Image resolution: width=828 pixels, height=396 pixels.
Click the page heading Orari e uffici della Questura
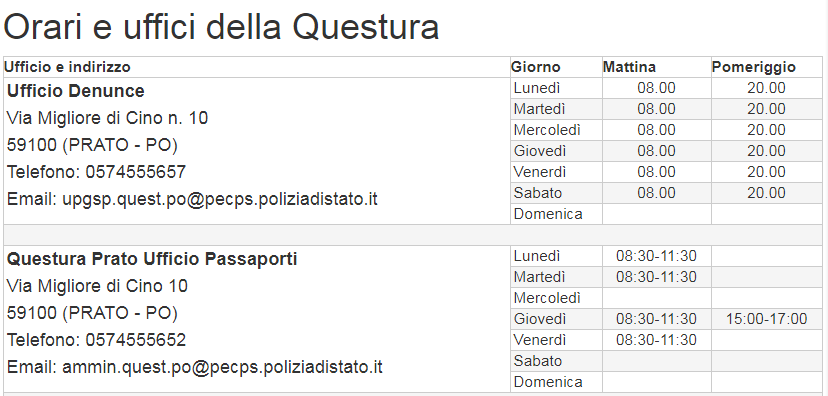221,27
